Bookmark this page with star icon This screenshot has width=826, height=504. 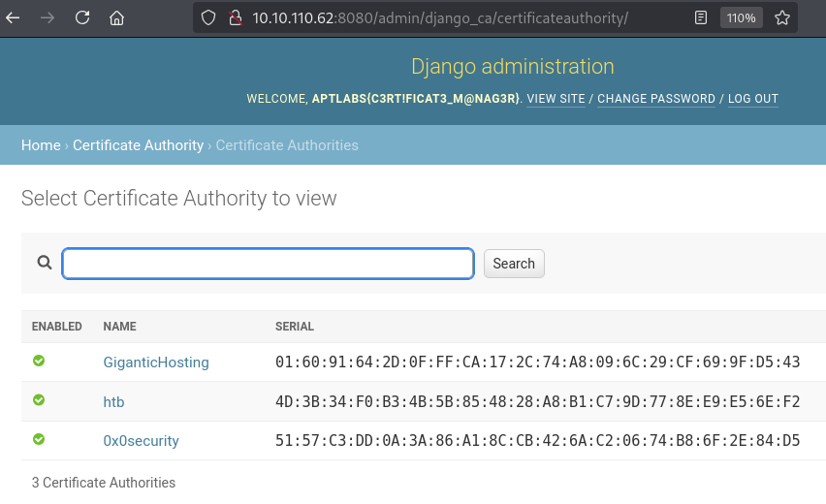pos(781,17)
